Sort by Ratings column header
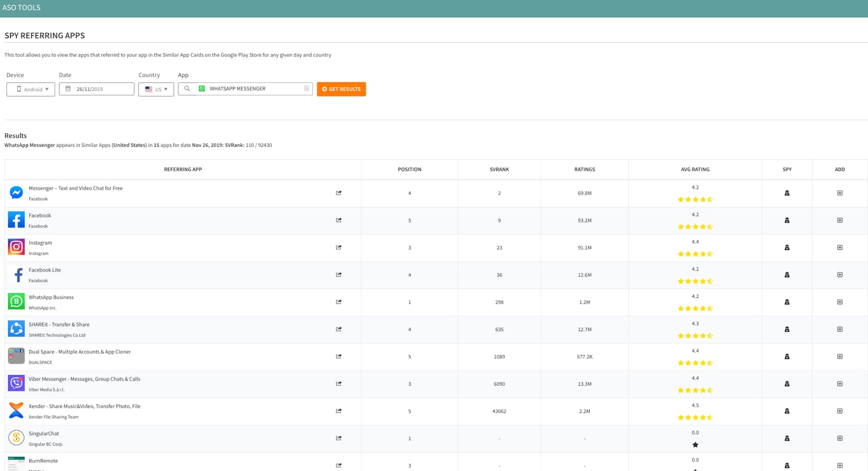This screenshot has width=868, height=471. pyautogui.click(x=585, y=170)
